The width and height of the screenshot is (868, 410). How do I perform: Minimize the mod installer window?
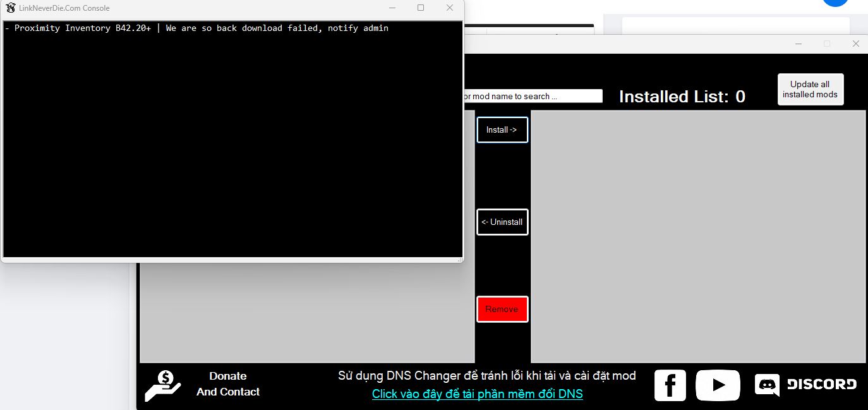[799, 44]
